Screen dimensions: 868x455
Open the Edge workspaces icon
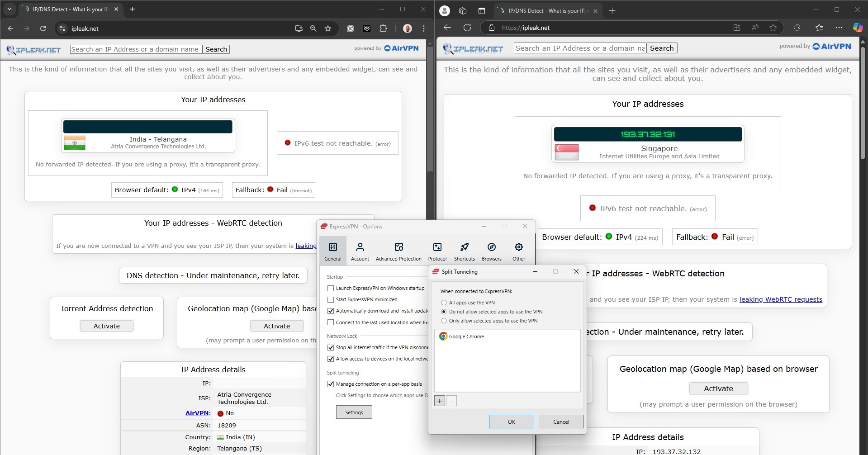[463, 10]
